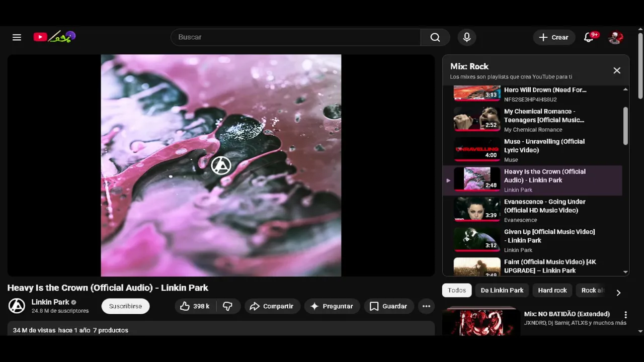Select the Hard rock chip

click(552, 290)
